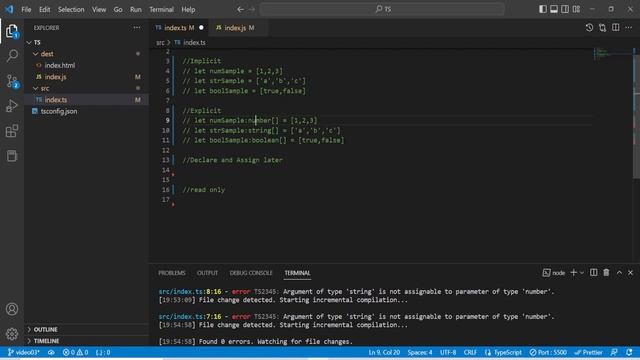Click the open changes icon in editor toolbar
The height and width of the screenshot is (360, 640).
(602, 28)
